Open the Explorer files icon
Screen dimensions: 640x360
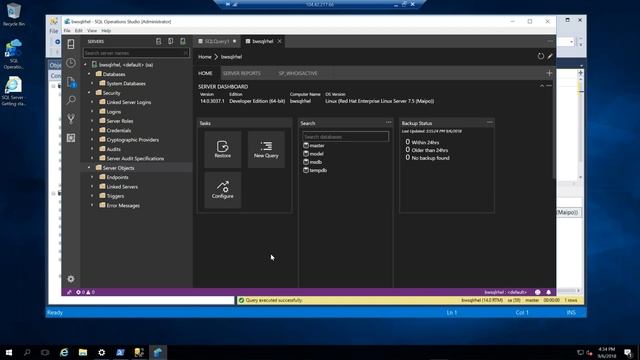coord(71,82)
